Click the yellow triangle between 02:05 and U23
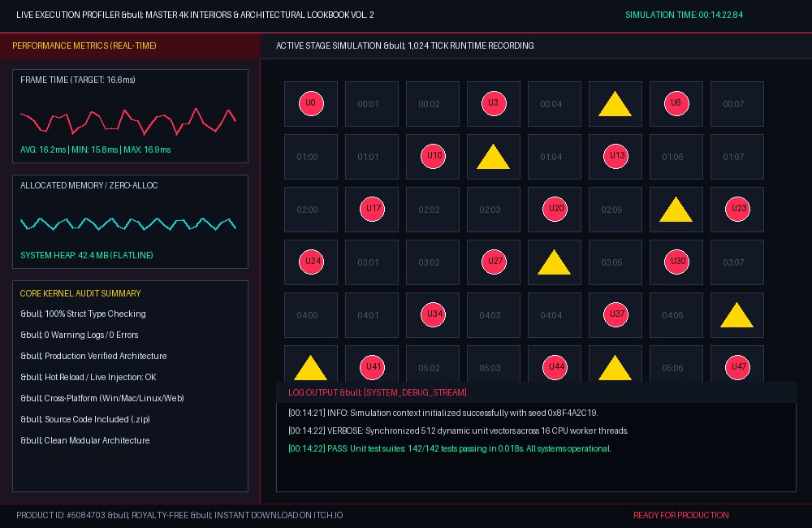This screenshot has width=812, height=528. coord(676,210)
